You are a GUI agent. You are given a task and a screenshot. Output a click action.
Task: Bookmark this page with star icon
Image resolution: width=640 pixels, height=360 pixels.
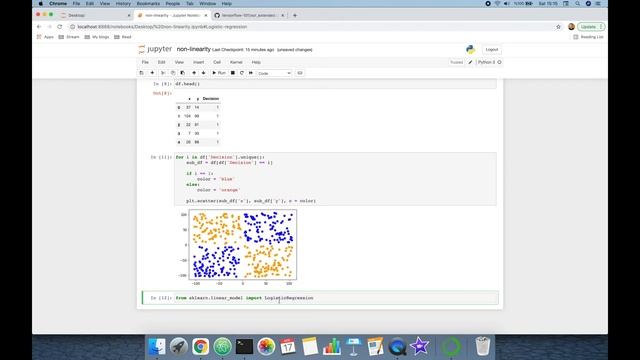point(558,27)
